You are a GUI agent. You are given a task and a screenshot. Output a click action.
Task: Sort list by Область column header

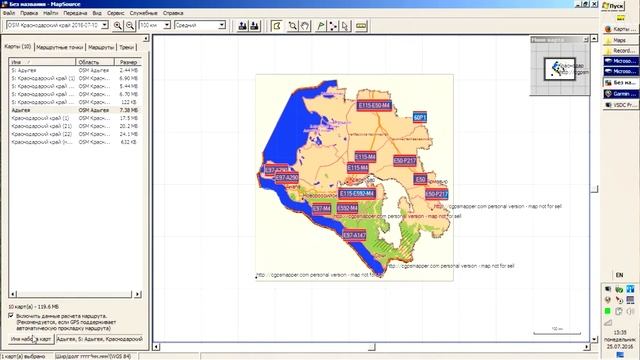pos(95,62)
